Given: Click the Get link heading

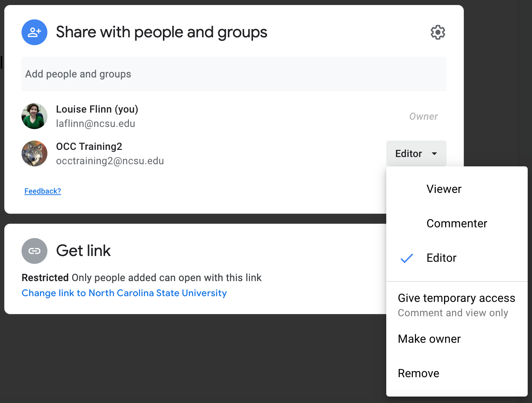Looking at the screenshot, I should [x=83, y=251].
